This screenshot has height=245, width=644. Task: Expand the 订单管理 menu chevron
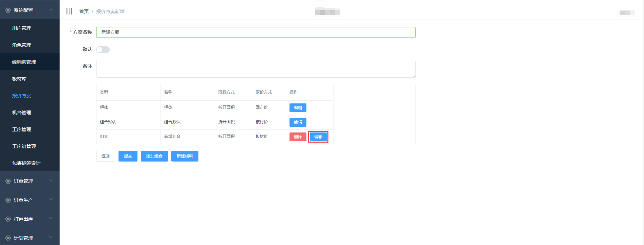pyautogui.click(x=51, y=181)
